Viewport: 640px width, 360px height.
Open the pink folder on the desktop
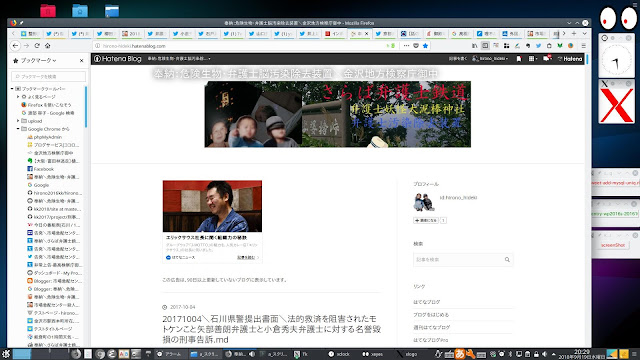48,10
